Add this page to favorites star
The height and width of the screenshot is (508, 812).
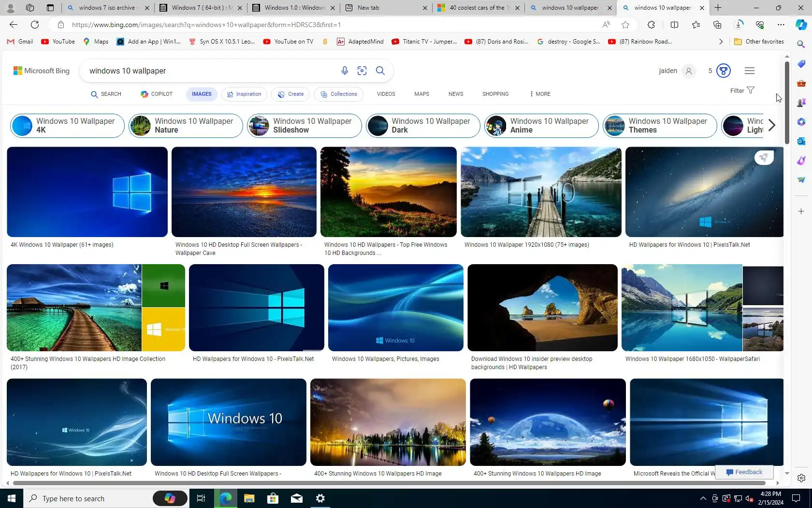[x=625, y=25]
